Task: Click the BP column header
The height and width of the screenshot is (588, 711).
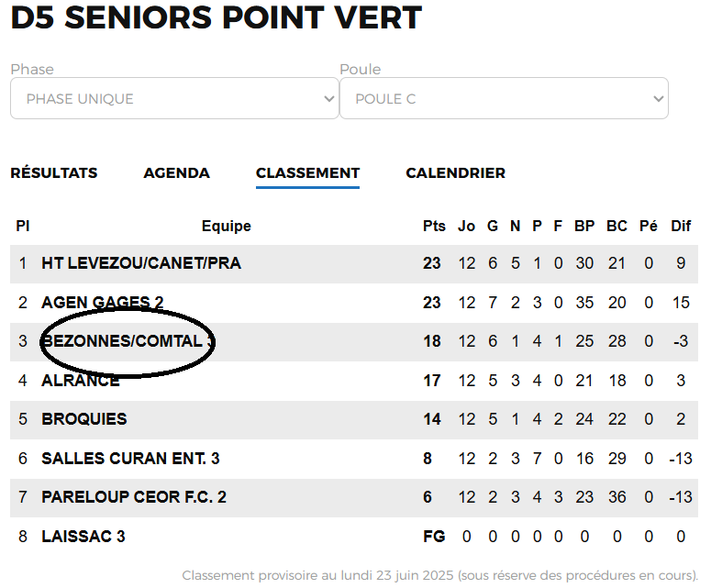Action: (584, 227)
